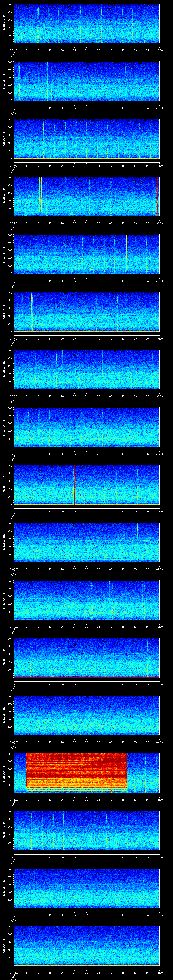Click the 50-second tick under the 13:42 spectrogram
This screenshot has width=173, height=980.
coord(135,684)
